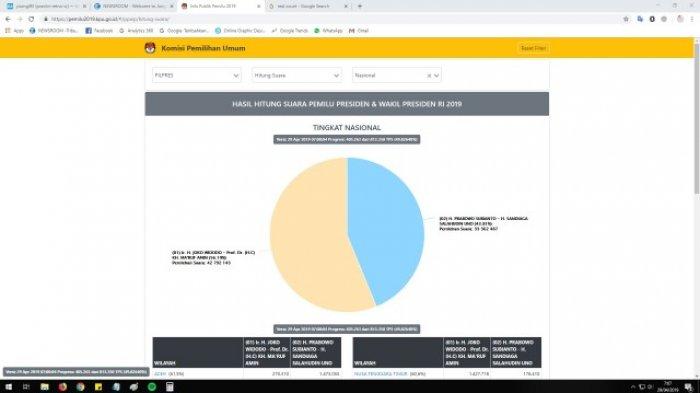Open the Gmail bookmark
The width and height of the screenshot is (700, 393).
359,31
